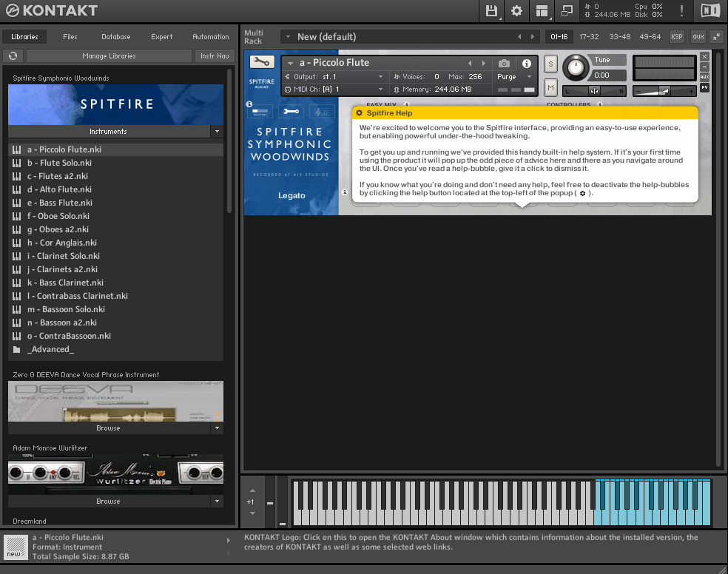Open the Output st. 1 dropdown
The height and width of the screenshot is (574, 728).
pyautogui.click(x=381, y=77)
